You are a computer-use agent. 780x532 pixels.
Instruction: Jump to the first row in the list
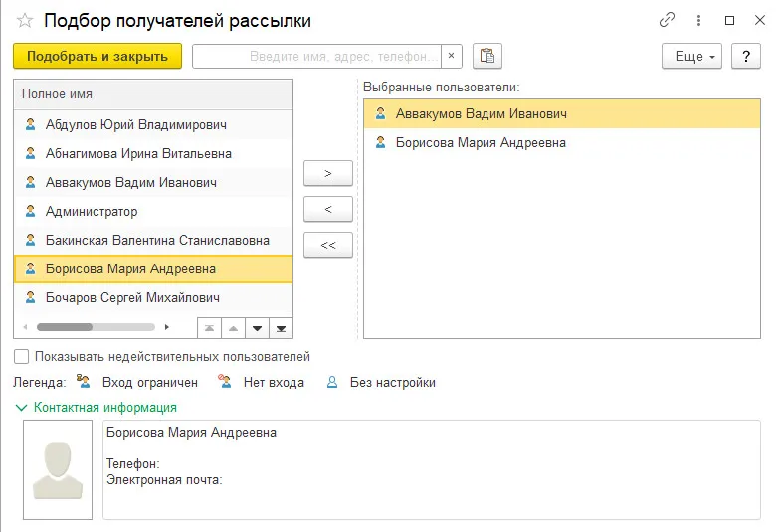pos(209,327)
